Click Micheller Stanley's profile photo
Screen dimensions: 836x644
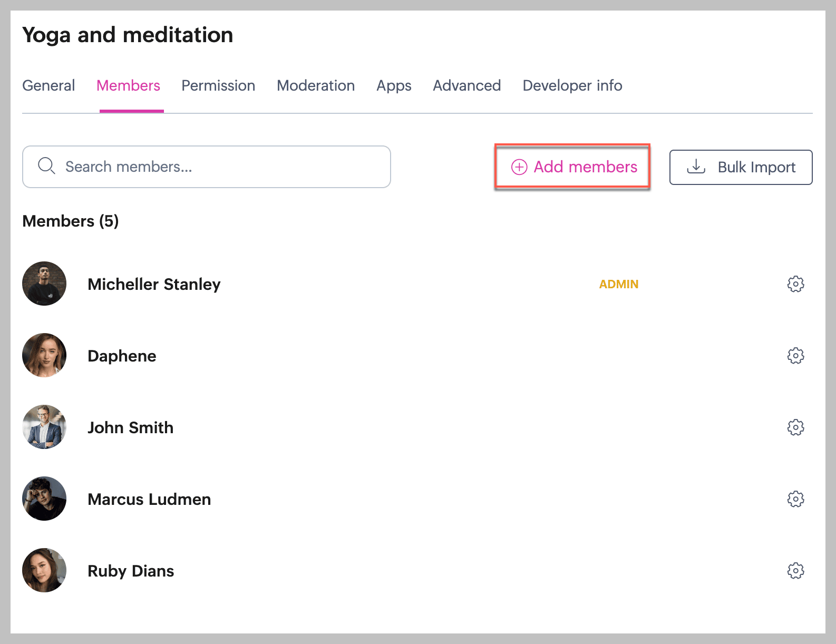pyautogui.click(x=44, y=284)
